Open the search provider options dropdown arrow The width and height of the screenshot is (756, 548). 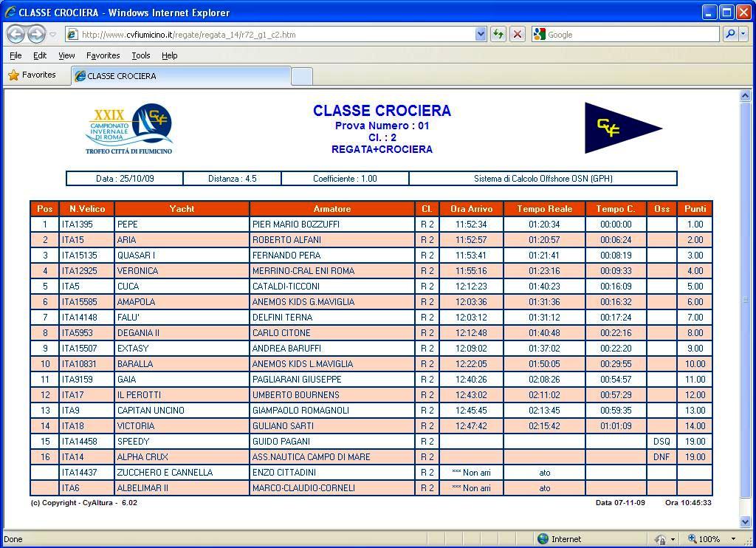[743, 34]
